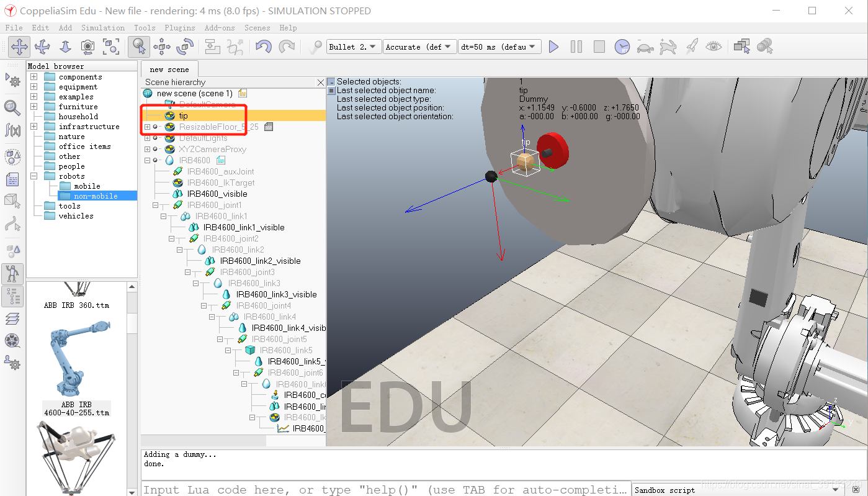Toggle click selection mode
This screenshot has width=868, height=496.
(x=139, y=47)
